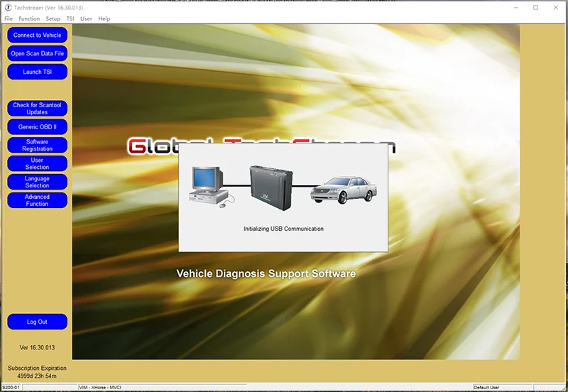Check for Scantool Updates
Image resolution: width=568 pixels, height=392 pixels.
click(x=38, y=109)
